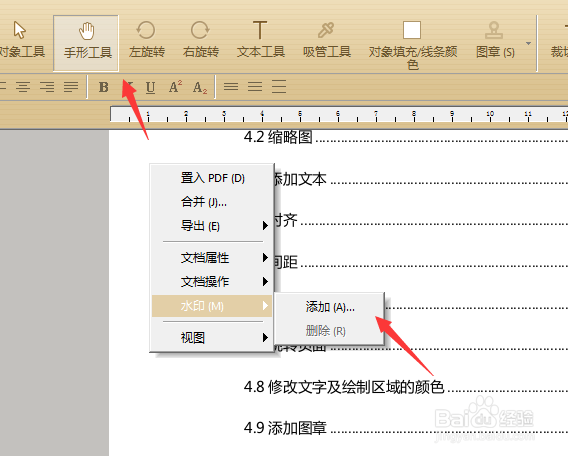Set wide line spacing icon
The height and width of the screenshot is (456, 568).
click(x=279, y=87)
